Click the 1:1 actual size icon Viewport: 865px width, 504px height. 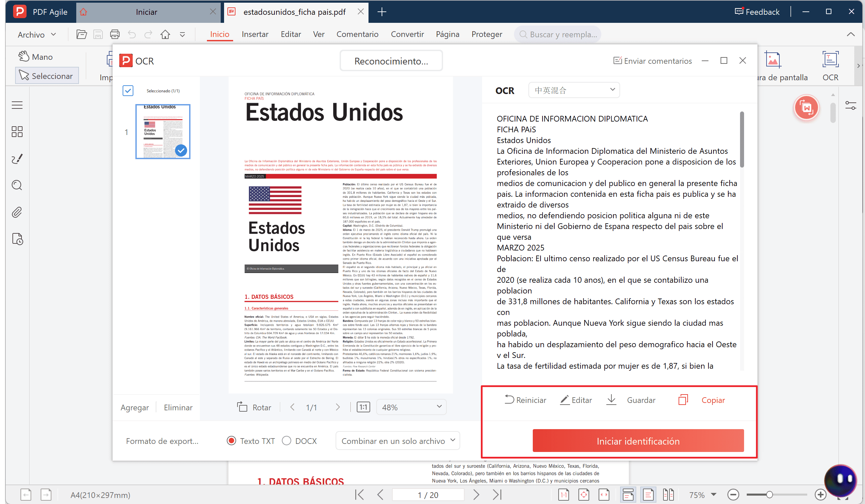(x=363, y=407)
